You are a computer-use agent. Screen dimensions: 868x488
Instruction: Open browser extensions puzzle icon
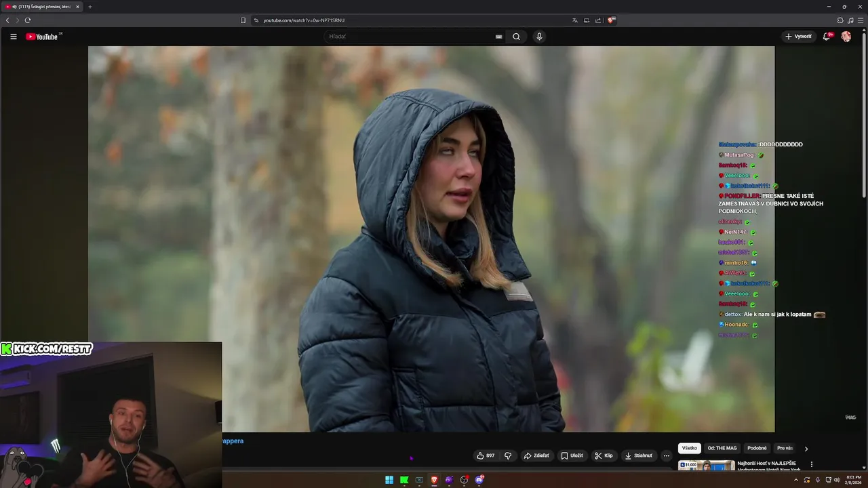coord(840,20)
